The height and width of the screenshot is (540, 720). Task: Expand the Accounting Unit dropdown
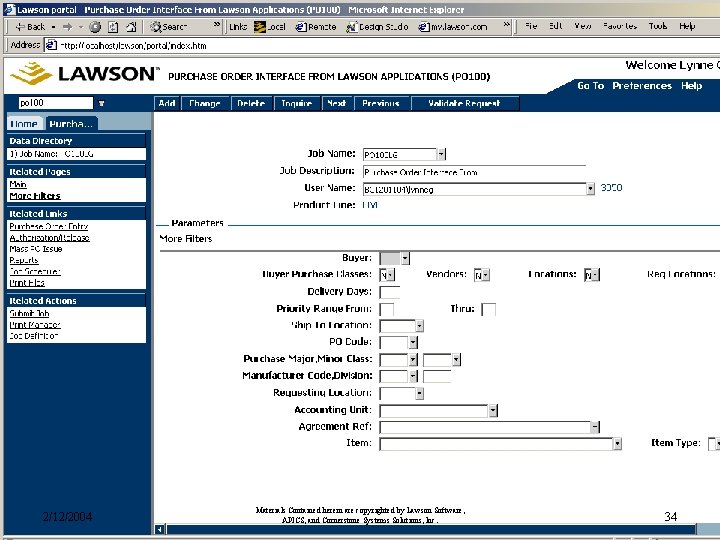(x=493, y=411)
